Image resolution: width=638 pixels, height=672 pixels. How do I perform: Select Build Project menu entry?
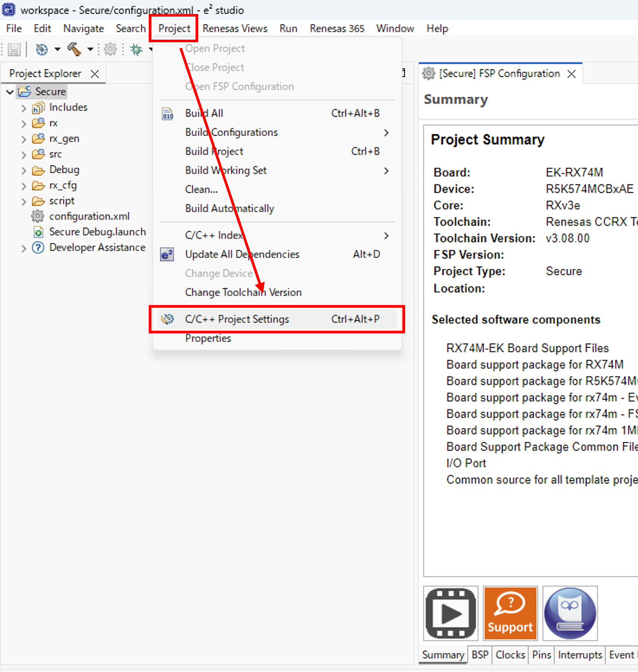(277, 151)
